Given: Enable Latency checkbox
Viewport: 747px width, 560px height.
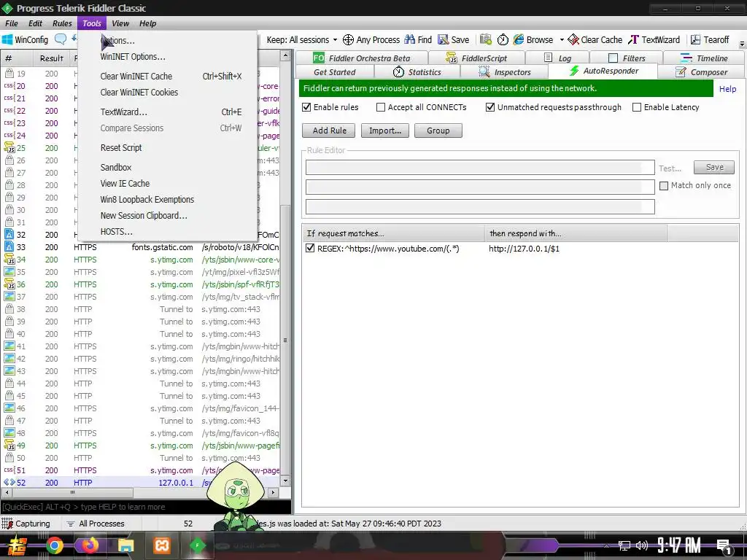Looking at the screenshot, I should click(636, 107).
